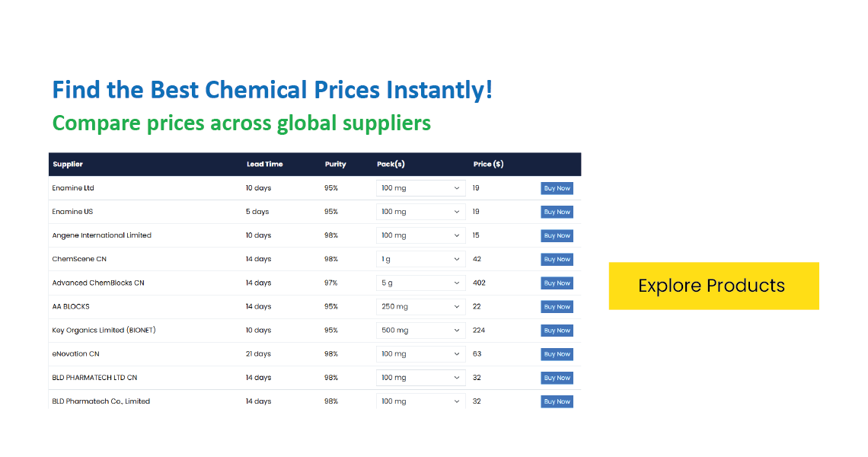Click the Price ($) column header
The height and width of the screenshot is (457, 868).
pyautogui.click(x=488, y=164)
